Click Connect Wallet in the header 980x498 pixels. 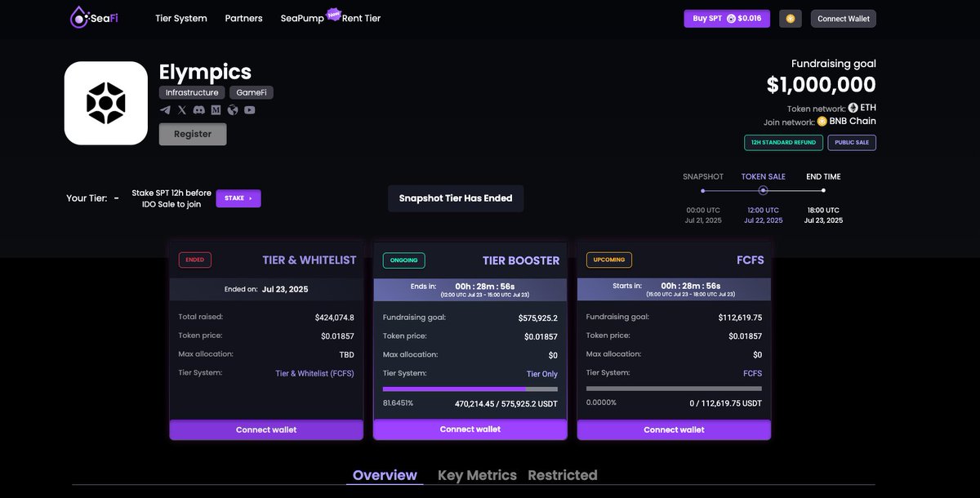844,18
